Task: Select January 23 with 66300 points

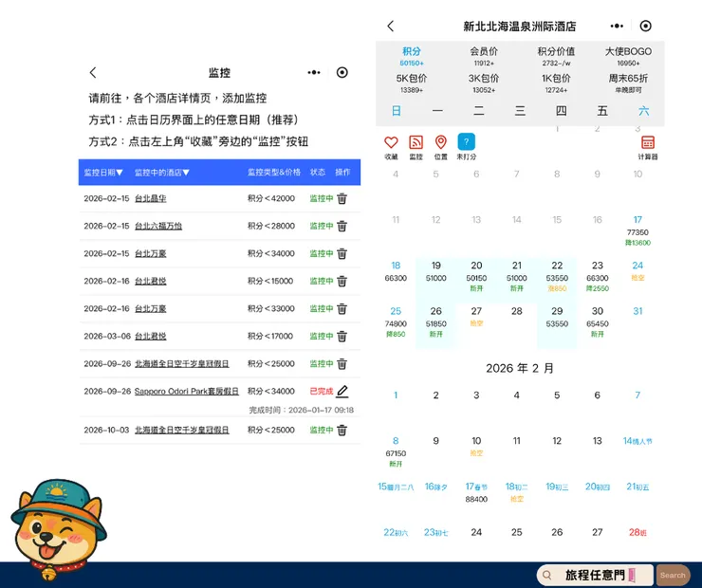Action: pos(598,277)
